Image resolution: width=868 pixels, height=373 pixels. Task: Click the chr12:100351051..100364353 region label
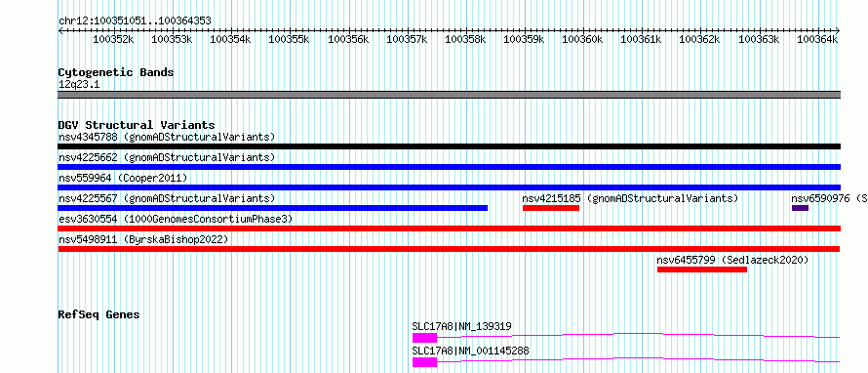135,21
